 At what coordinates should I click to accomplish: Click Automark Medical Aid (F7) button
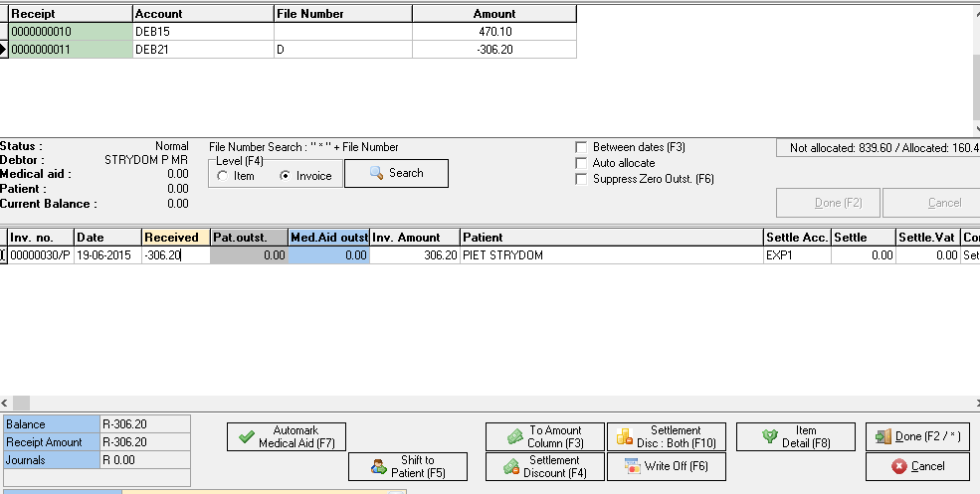point(288,437)
